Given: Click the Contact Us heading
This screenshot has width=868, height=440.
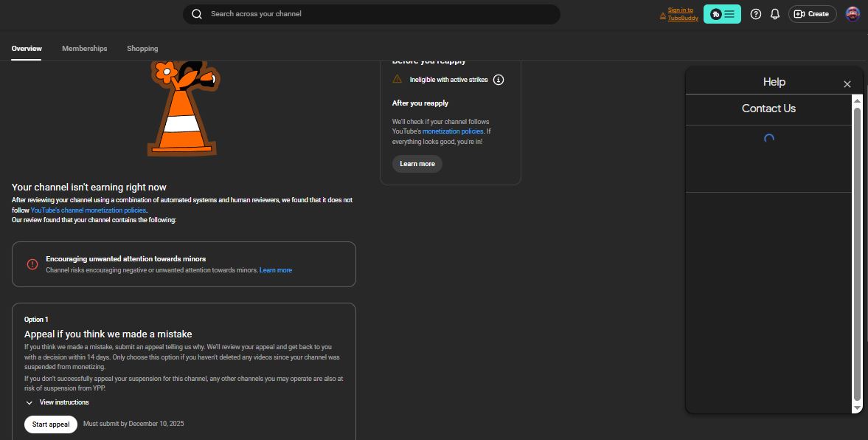Looking at the screenshot, I should [768, 109].
